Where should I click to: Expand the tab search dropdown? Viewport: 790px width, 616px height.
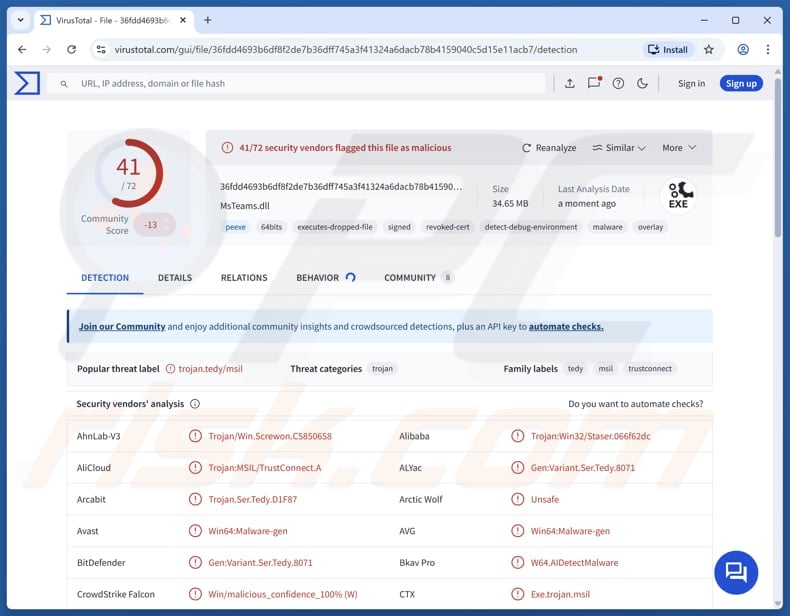point(20,20)
